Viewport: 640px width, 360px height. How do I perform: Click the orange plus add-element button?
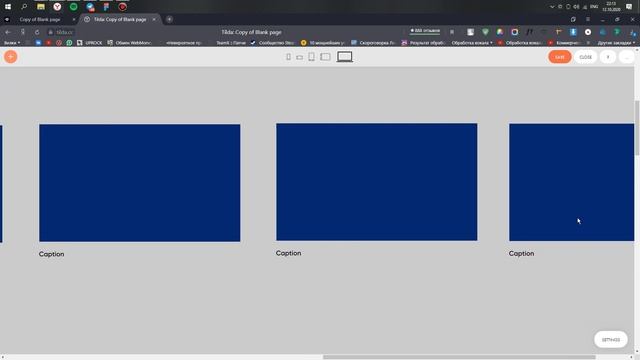pyautogui.click(x=11, y=57)
